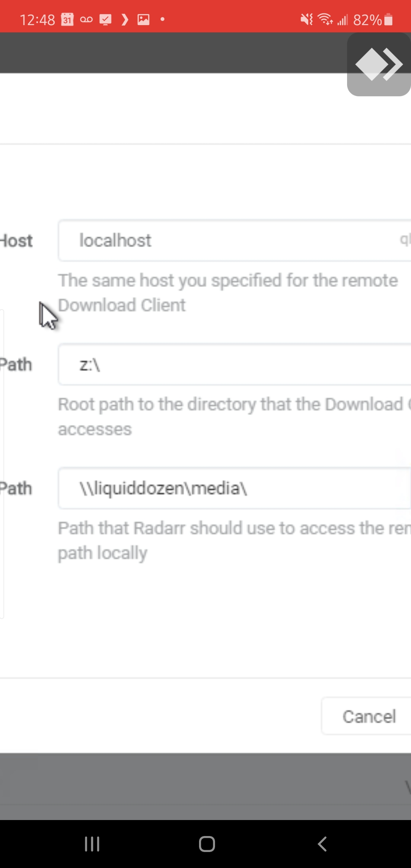Click the path field containing z:\
This screenshot has height=868, width=411.
click(234, 365)
